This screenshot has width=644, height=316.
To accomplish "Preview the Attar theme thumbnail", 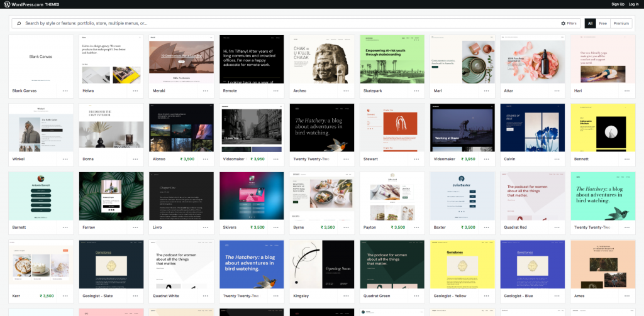I will click(x=533, y=59).
